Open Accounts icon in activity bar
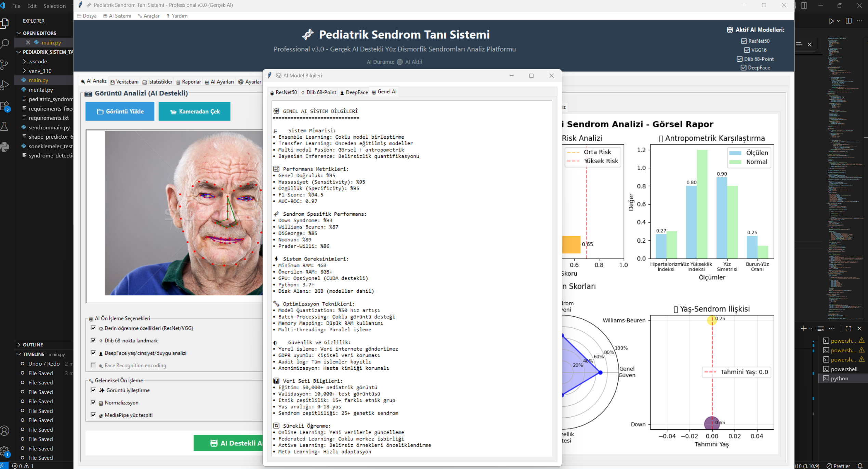 click(5, 430)
